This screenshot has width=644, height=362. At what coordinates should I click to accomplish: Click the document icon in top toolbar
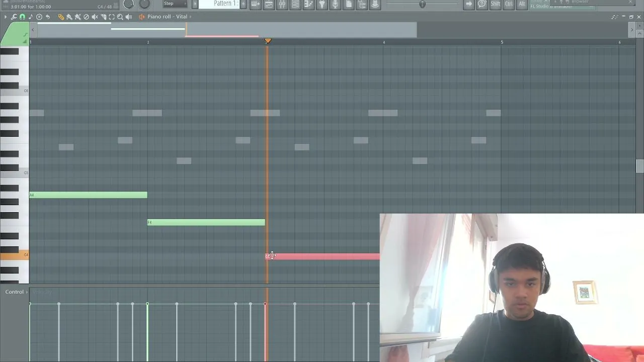click(349, 4)
